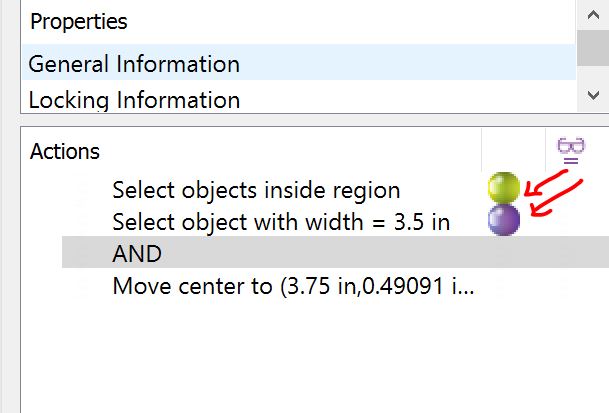Click the Properties panel header
This screenshot has height=413, width=609.
pyautogui.click(x=78, y=21)
